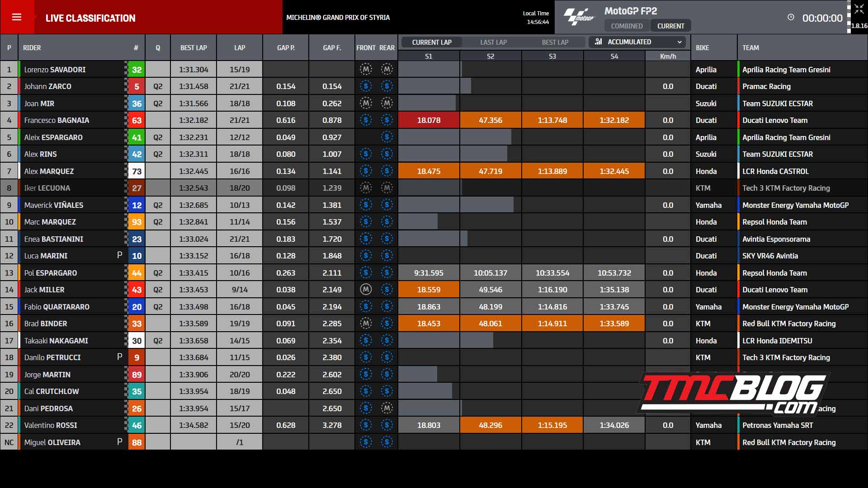Select rider Valentino ROSSI
The image size is (868, 488).
pyautogui.click(x=51, y=425)
